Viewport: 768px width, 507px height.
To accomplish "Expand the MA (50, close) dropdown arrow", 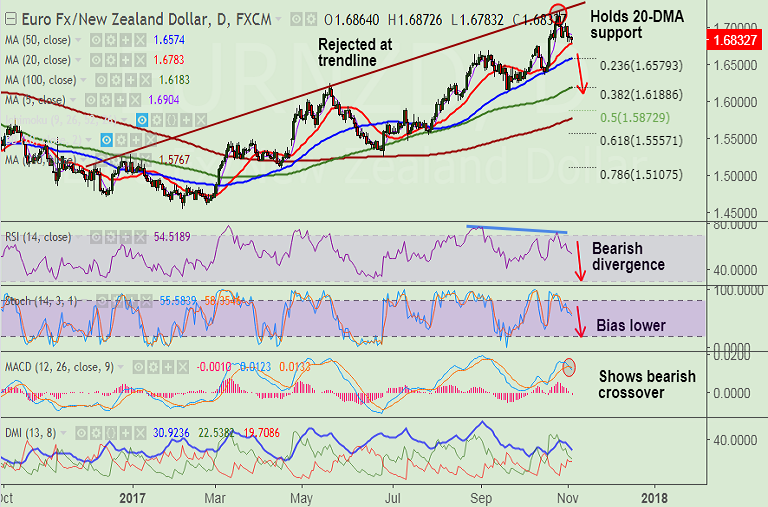I will click(x=78, y=40).
